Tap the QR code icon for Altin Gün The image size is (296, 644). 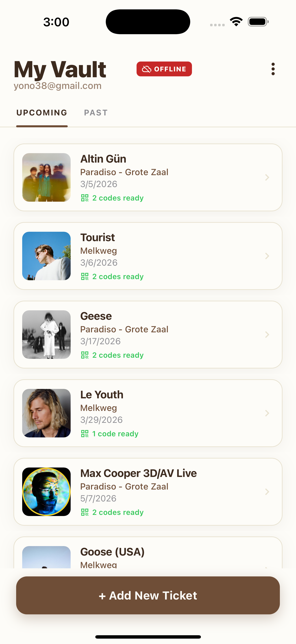(x=85, y=198)
